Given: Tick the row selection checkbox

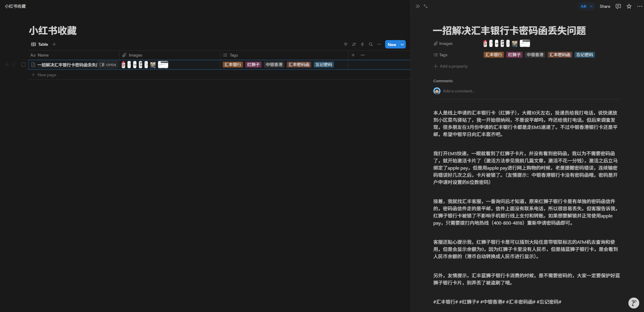Looking at the screenshot, I should (23, 65).
